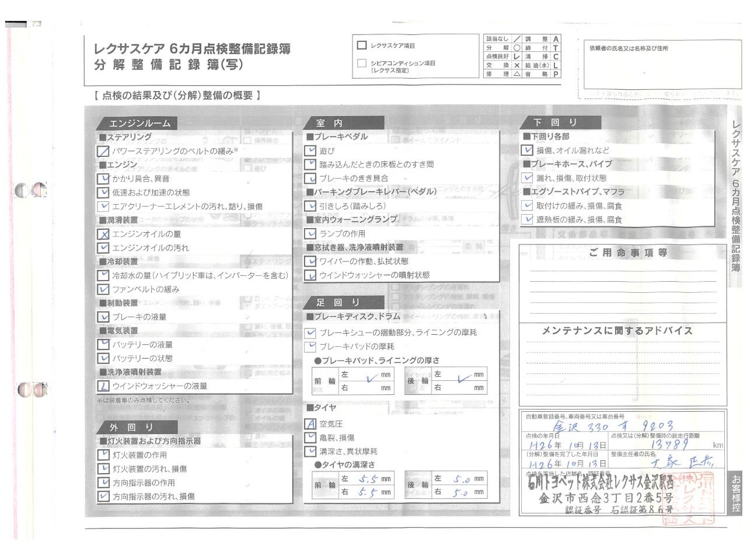
Task: Click checkbox beside 方向指示器の汚れ、損傷
Action: (x=103, y=497)
